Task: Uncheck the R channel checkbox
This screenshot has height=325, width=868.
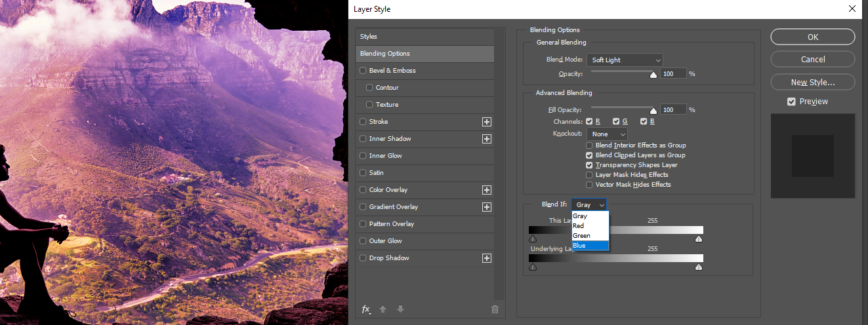Action: coord(589,122)
